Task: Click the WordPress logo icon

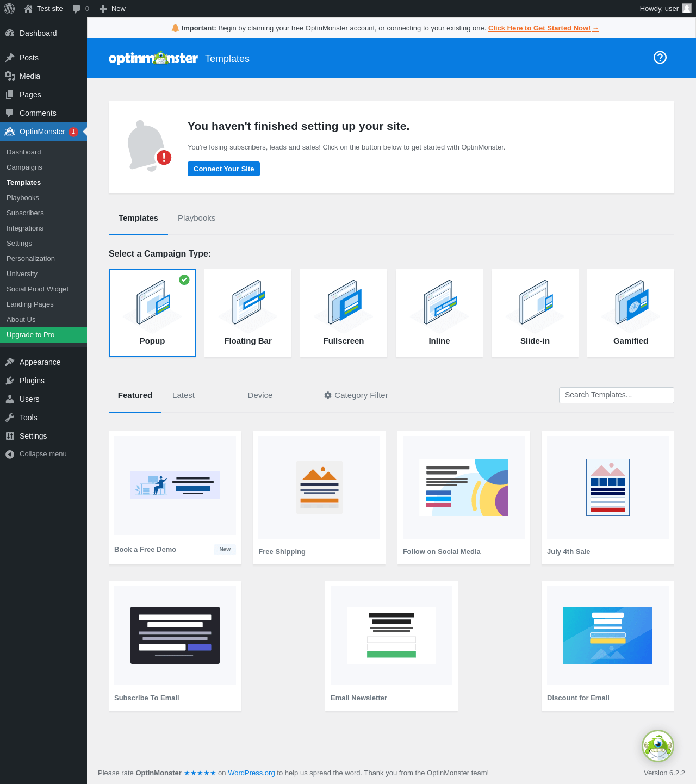Action: (9, 9)
